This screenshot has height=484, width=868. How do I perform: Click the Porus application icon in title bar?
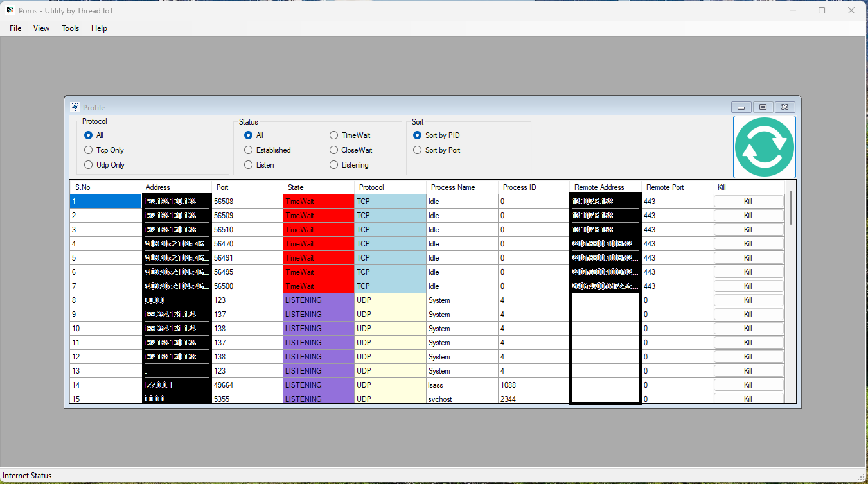(x=9, y=10)
